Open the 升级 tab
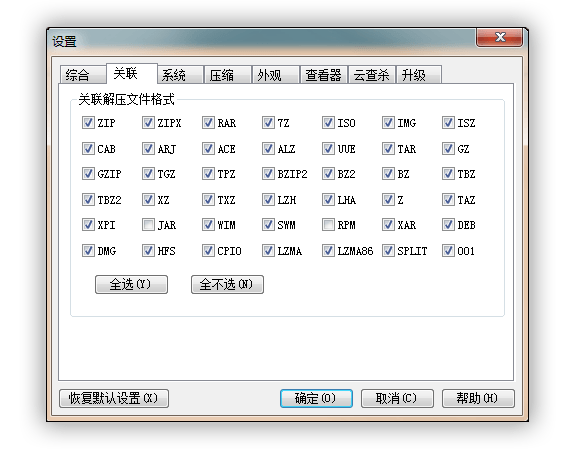Screen dimensions: 582x452 (x=419, y=75)
